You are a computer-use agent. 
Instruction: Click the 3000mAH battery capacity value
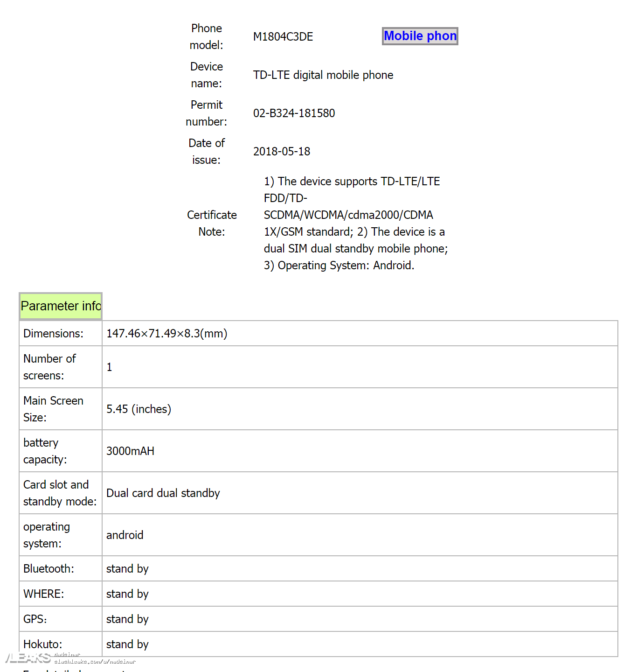pos(130,451)
